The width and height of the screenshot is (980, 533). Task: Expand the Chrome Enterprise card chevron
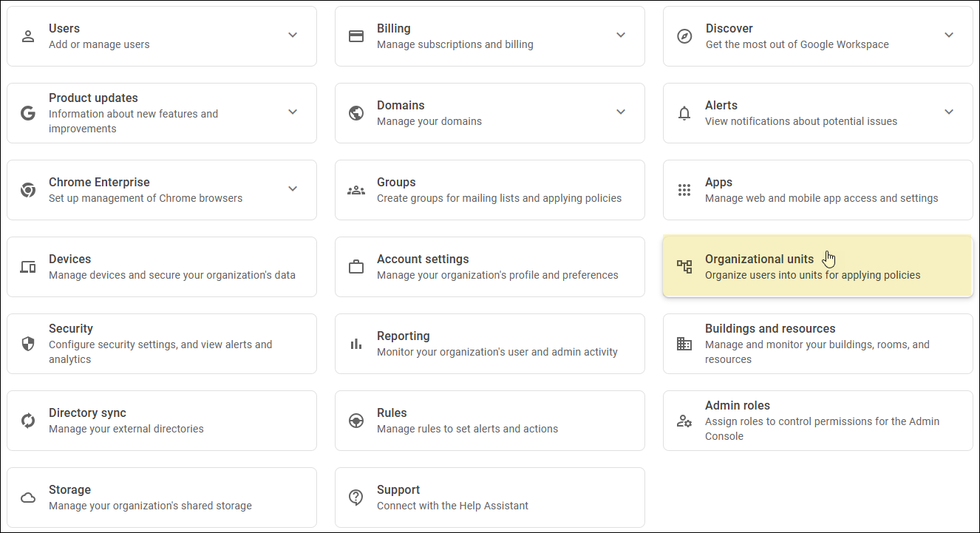click(x=293, y=189)
